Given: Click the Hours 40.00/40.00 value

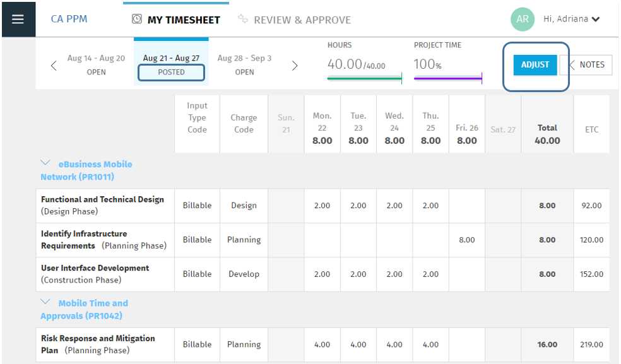Looking at the screenshot, I should click(356, 64).
